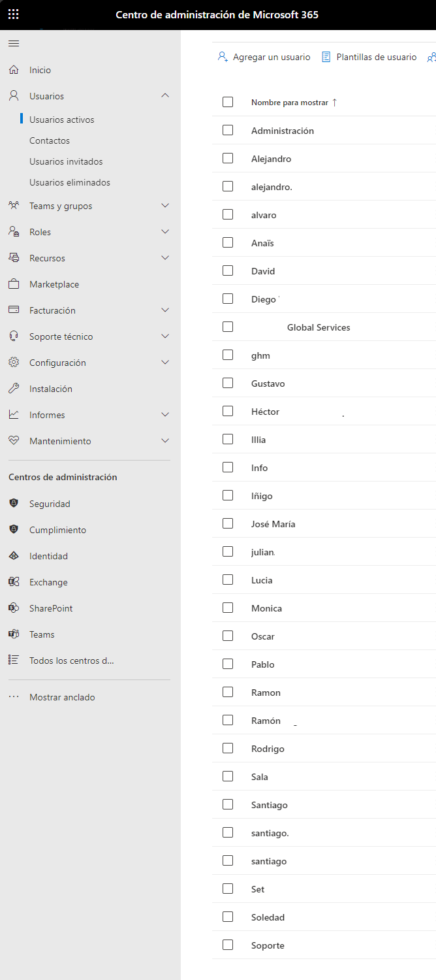Click the Instalación wrench icon
The width and height of the screenshot is (436, 980).
coord(14,389)
